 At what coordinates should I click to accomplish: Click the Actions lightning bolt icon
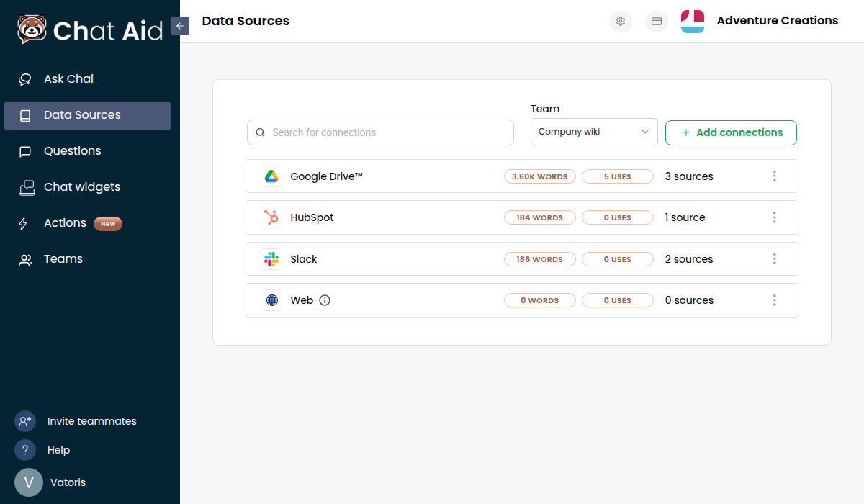coord(23,223)
